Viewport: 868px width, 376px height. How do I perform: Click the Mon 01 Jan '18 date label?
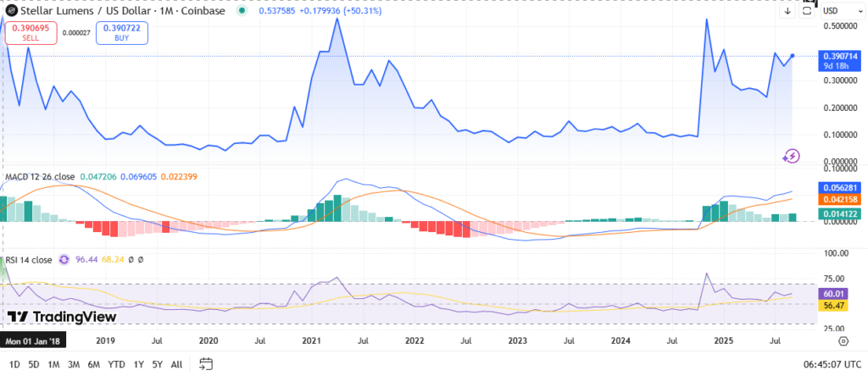point(33,340)
